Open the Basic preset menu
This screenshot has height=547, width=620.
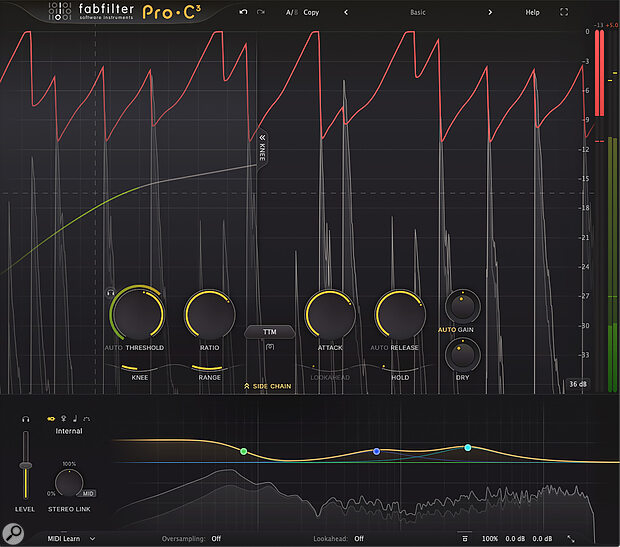(x=417, y=13)
